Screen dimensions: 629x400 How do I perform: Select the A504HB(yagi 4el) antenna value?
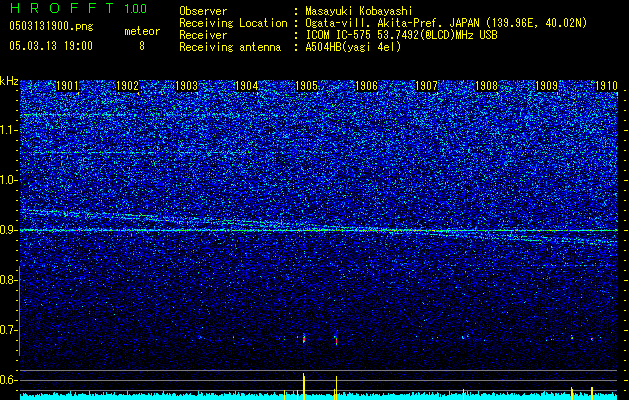[353, 47]
